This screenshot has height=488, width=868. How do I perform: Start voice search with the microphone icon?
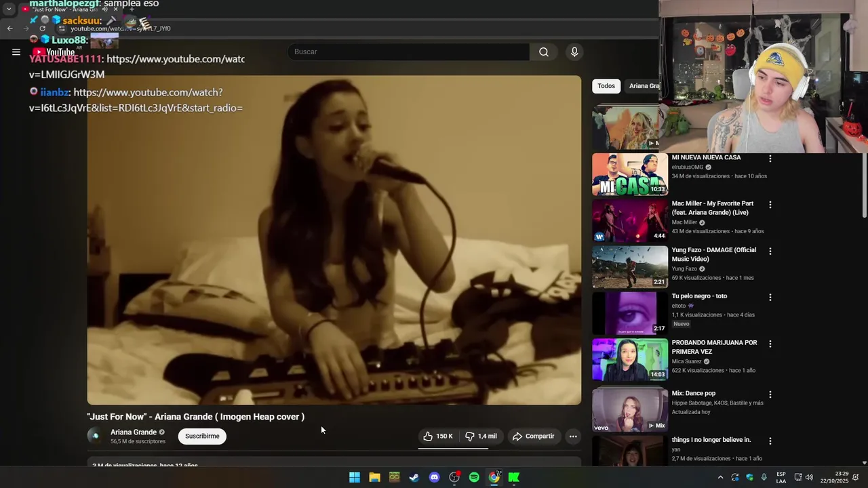pos(574,52)
